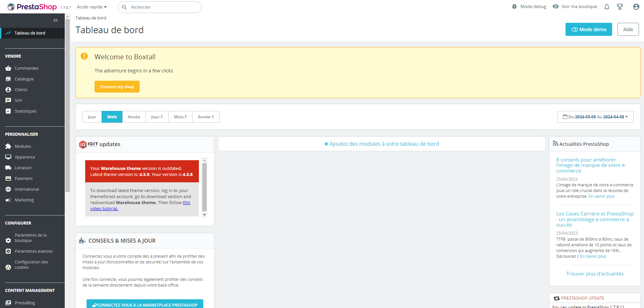Select the Jour-1 period tab
Image resolution: width=644 pixels, height=308 pixels.
(157, 117)
